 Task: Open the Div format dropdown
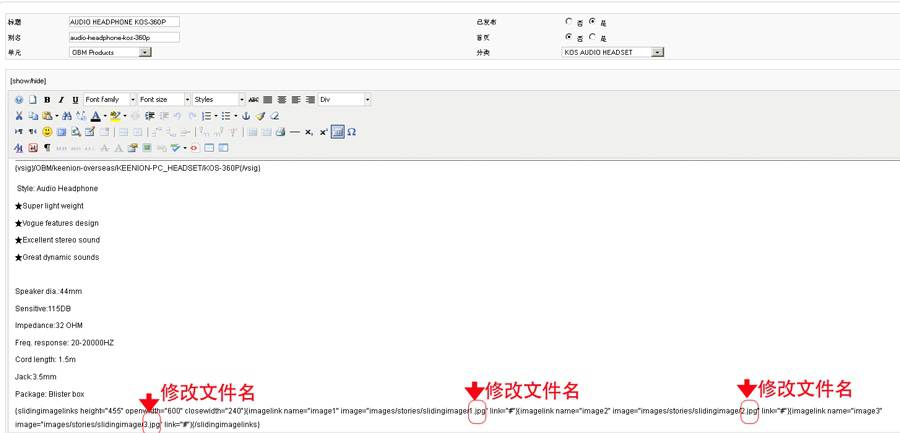click(x=344, y=99)
